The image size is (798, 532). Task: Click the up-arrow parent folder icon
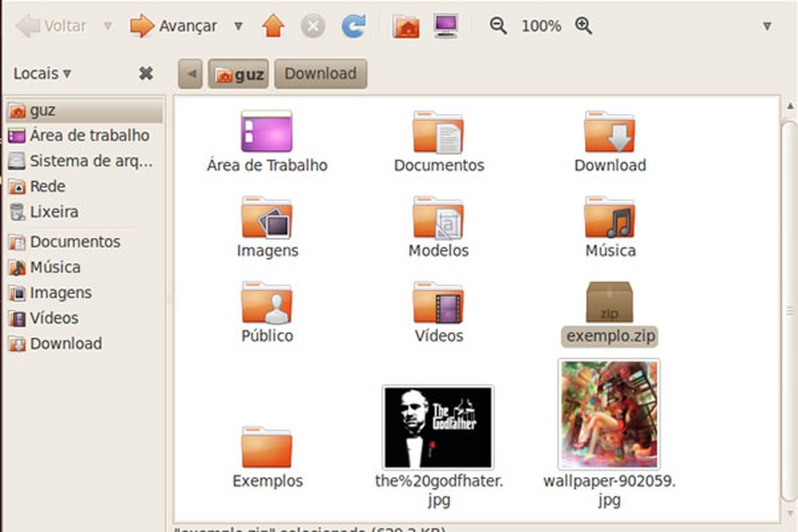pos(274,25)
